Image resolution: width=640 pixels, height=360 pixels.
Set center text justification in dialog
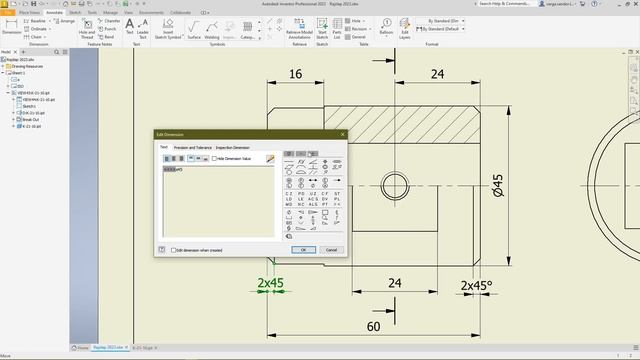point(174,158)
